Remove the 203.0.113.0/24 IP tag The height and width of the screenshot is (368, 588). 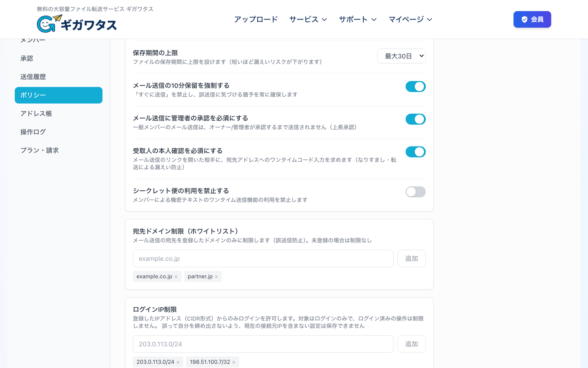point(178,362)
